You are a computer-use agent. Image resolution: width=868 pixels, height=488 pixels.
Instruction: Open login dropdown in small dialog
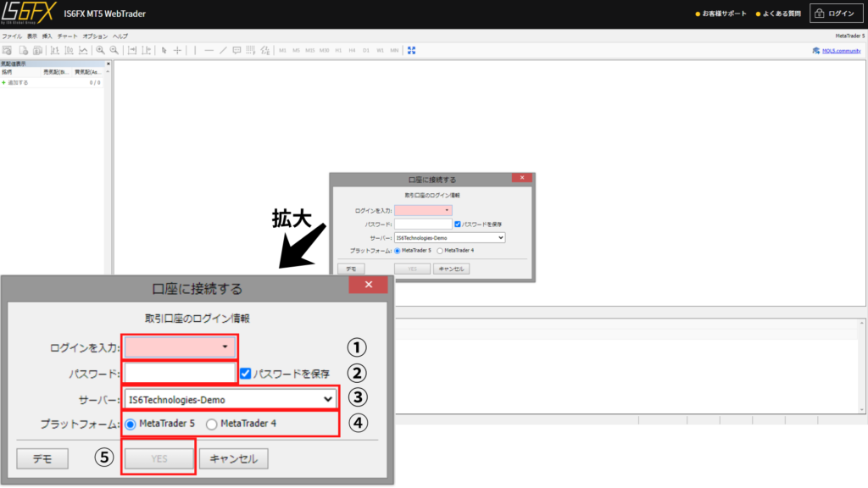423,210
